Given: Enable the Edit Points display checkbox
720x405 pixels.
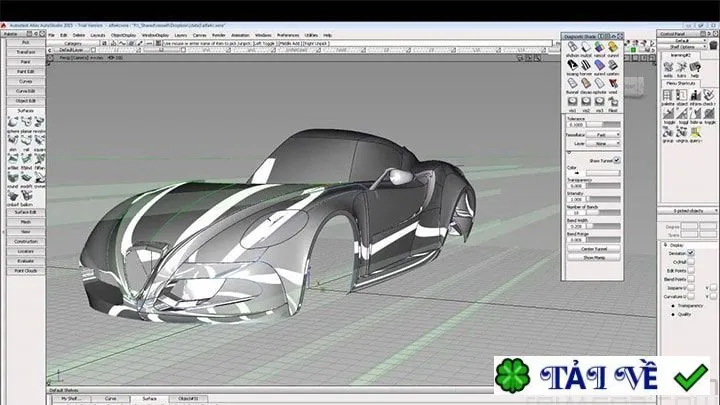Looking at the screenshot, I should pyautogui.click(x=691, y=270).
